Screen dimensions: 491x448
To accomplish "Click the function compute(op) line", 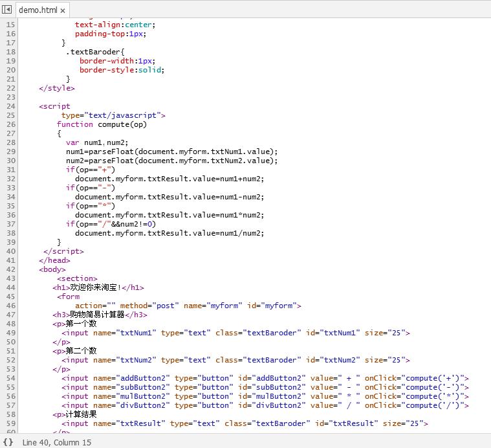I will point(102,124).
